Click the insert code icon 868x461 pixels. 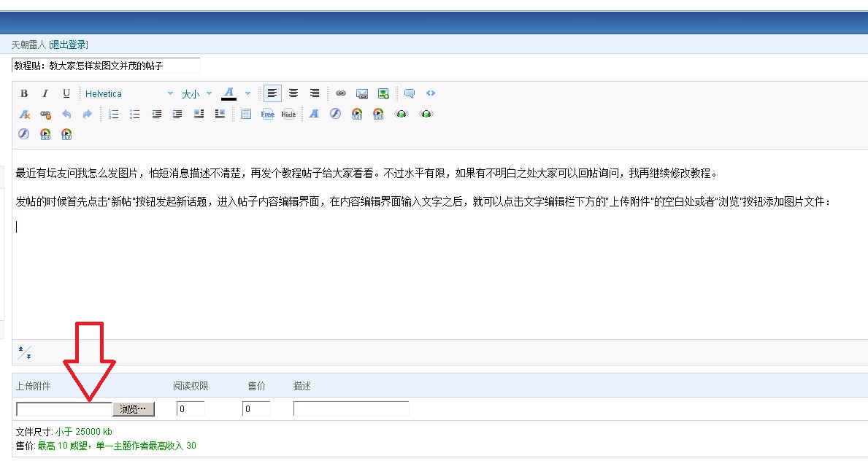tap(431, 93)
